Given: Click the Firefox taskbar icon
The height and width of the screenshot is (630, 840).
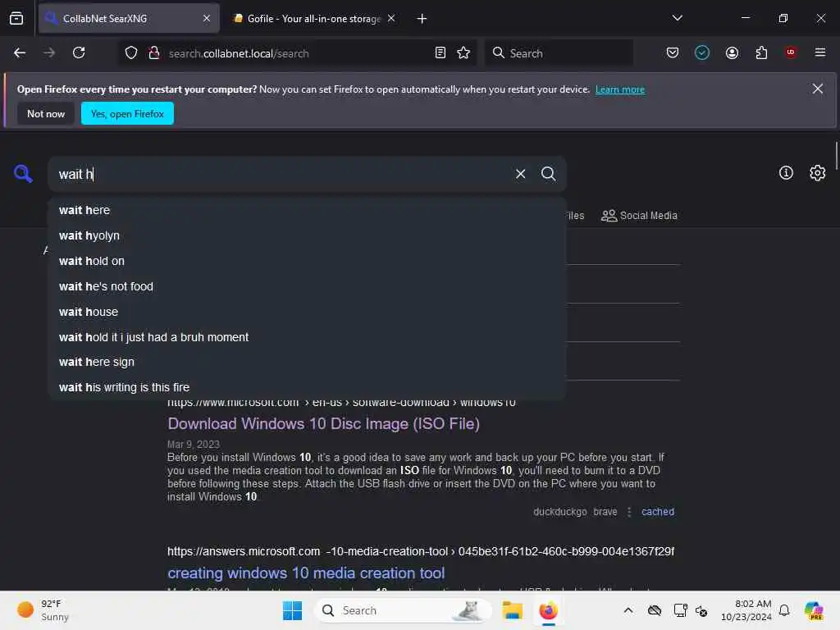Looking at the screenshot, I should (x=548, y=610).
